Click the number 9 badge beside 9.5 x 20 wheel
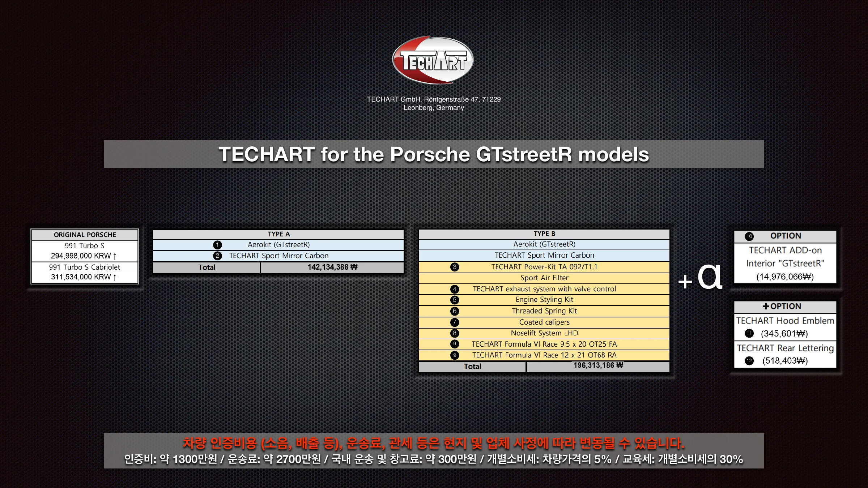 (455, 344)
